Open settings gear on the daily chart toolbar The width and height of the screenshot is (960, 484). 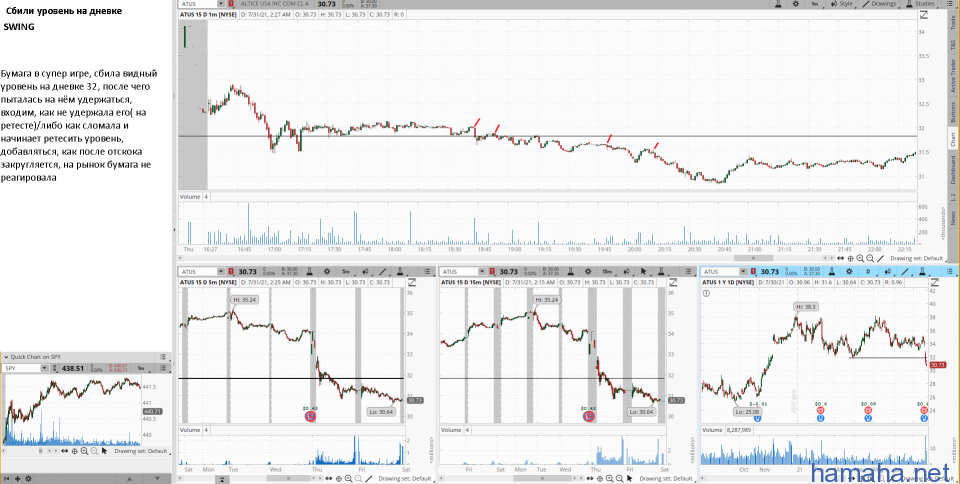849,272
